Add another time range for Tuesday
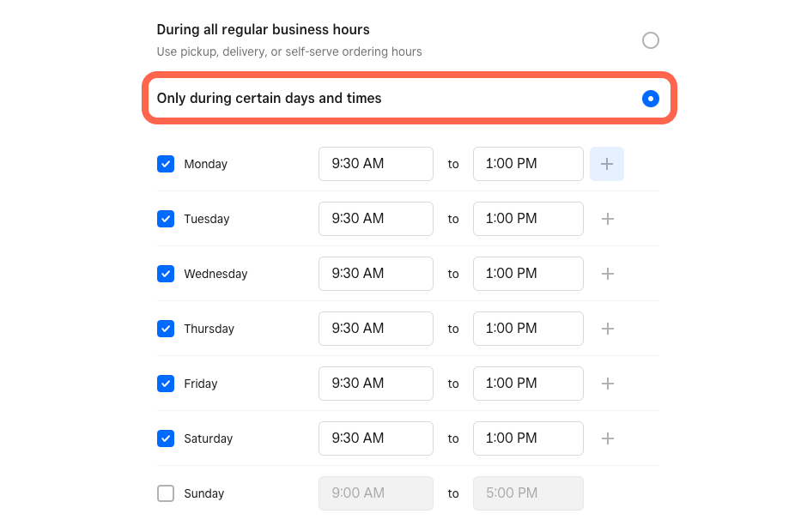The height and width of the screenshot is (532, 807). pyautogui.click(x=607, y=219)
